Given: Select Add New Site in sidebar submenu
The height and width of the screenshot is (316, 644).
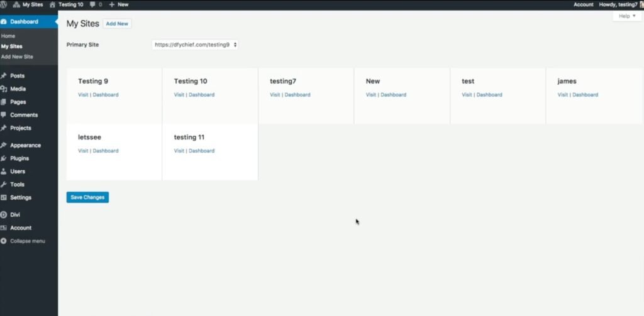Looking at the screenshot, I should [17, 57].
